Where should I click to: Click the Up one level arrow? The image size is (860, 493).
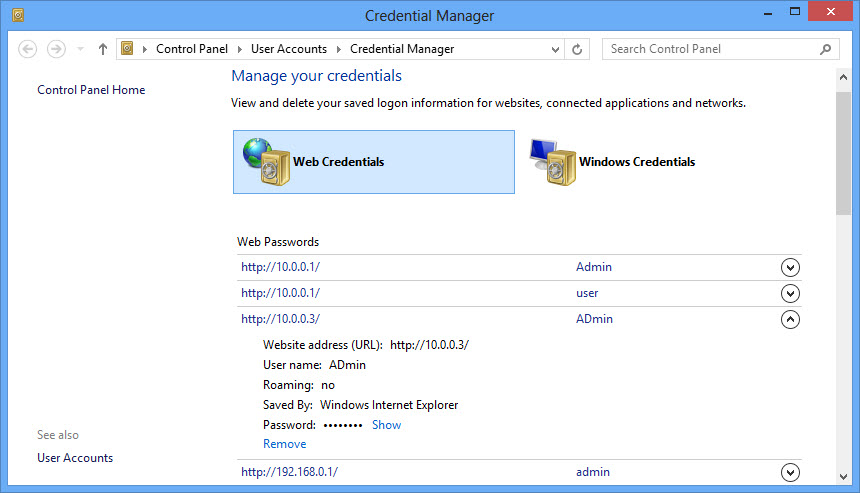(103, 49)
